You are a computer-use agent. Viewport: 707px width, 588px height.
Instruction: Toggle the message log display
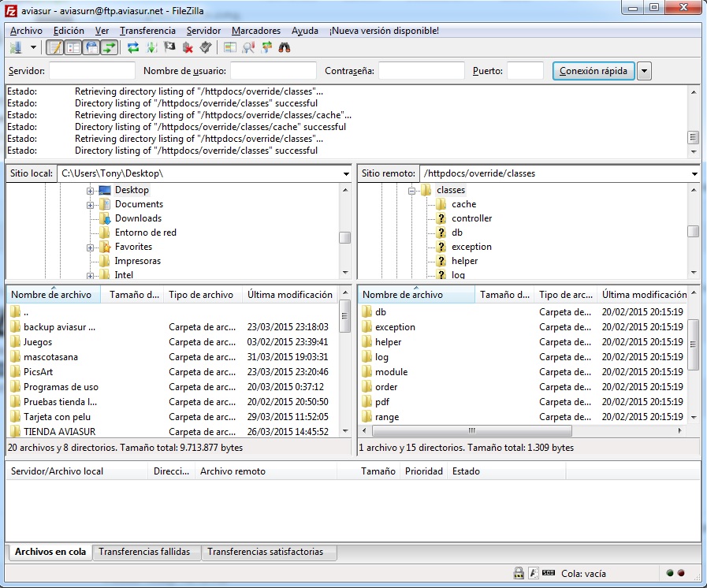point(55,47)
